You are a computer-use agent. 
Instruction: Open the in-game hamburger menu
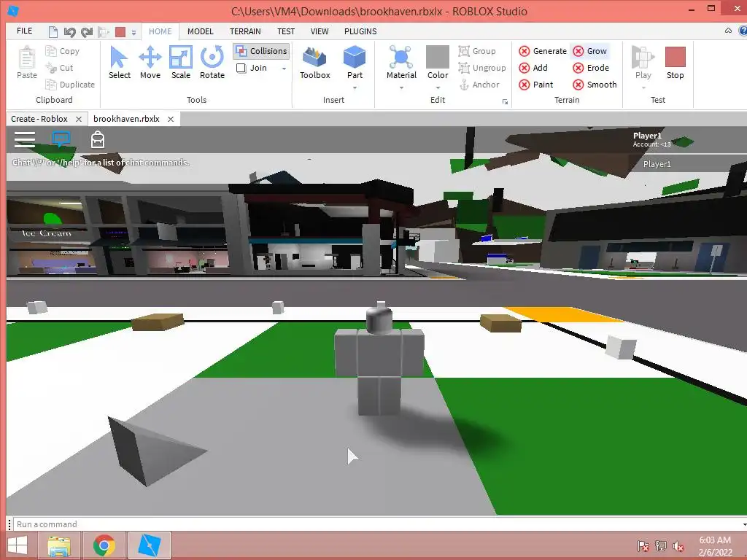[25, 139]
